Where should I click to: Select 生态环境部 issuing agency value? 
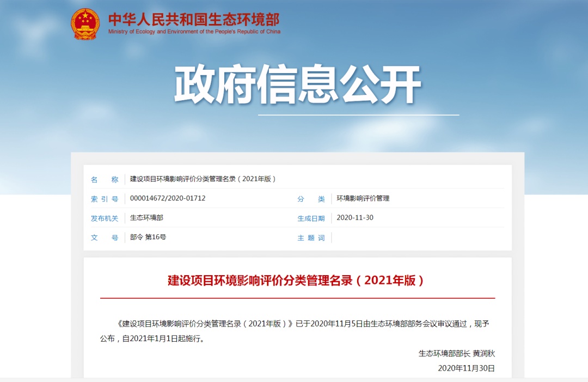(146, 218)
